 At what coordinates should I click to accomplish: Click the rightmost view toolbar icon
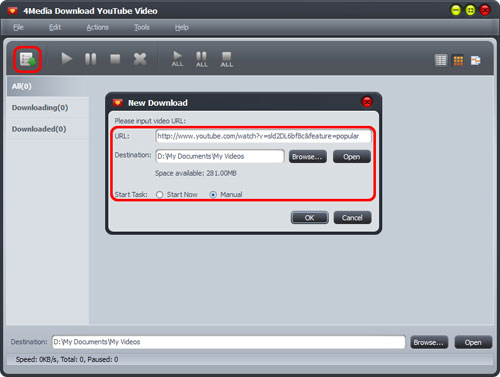[x=475, y=60]
